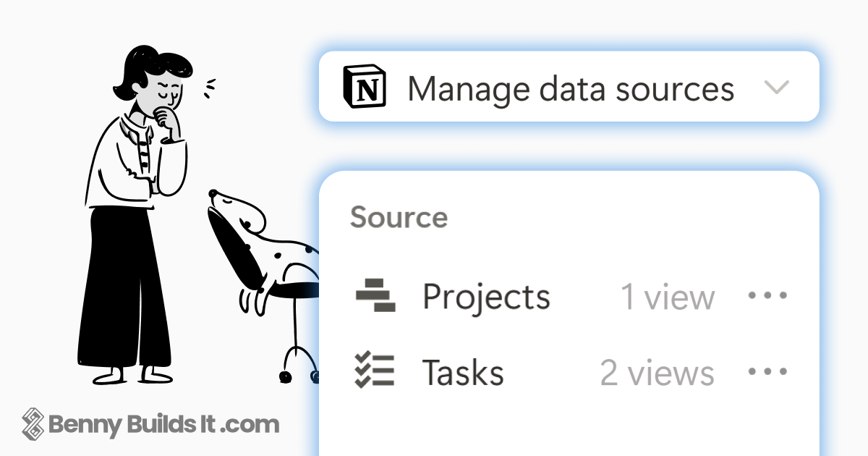Select the Projects database icon

tap(376, 295)
